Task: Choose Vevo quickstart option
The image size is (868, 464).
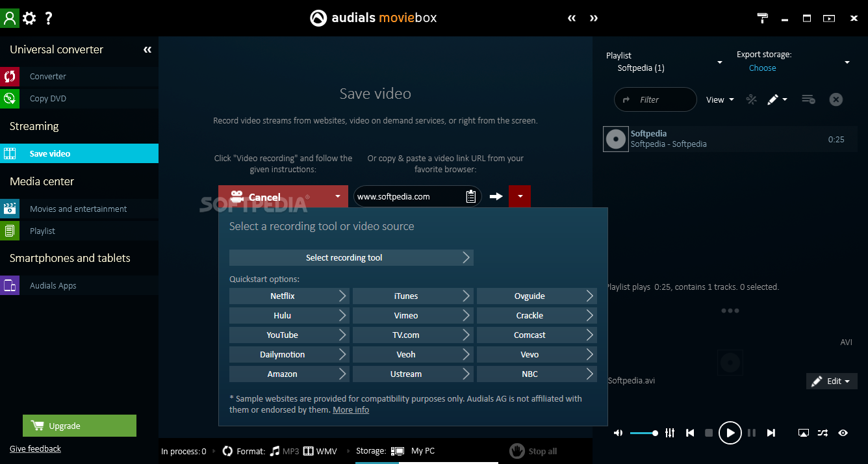Action: point(537,354)
